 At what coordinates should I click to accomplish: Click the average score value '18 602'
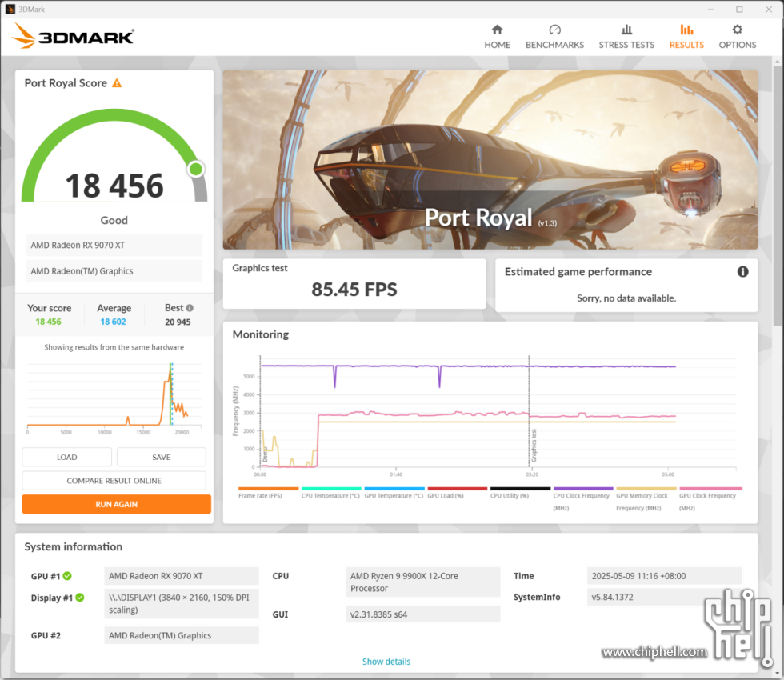click(x=113, y=322)
